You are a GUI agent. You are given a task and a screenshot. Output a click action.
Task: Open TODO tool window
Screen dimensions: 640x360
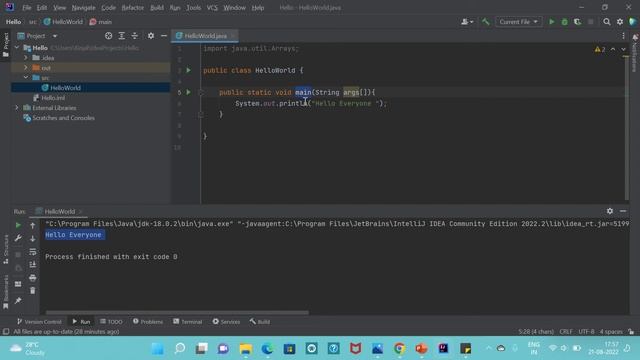click(111, 322)
